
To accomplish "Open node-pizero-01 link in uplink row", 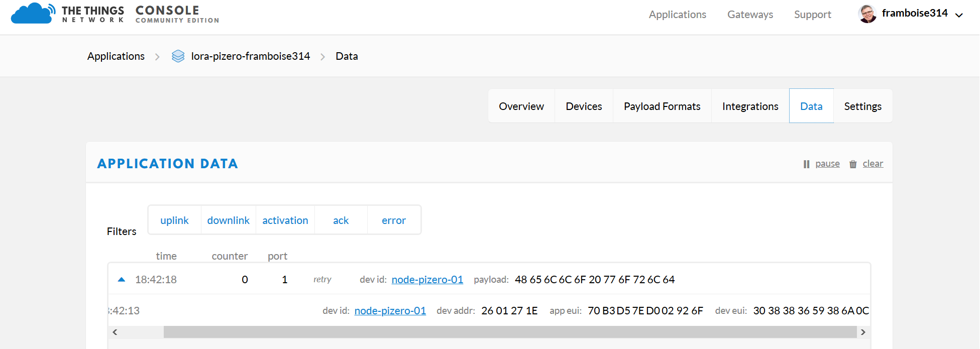I will pyautogui.click(x=427, y=280).
